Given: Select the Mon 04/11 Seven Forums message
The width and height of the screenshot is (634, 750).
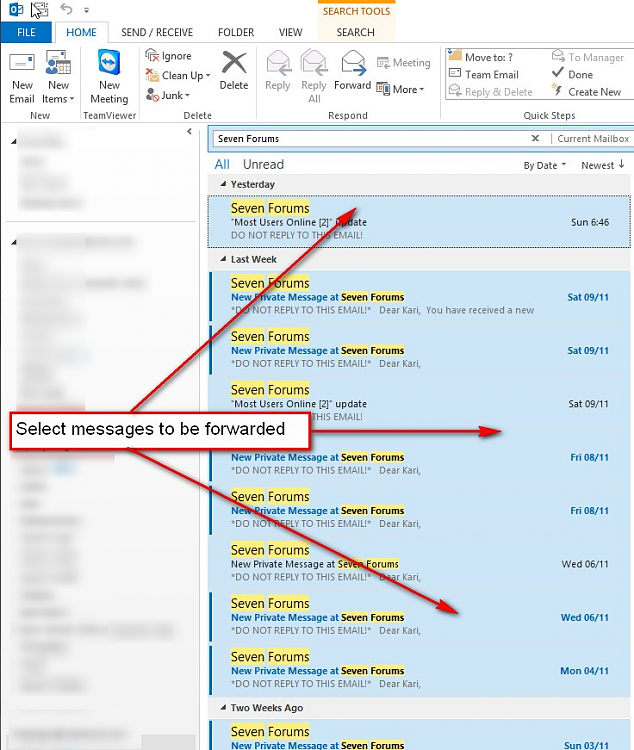Looking at the screenshot, I should tap(420, 670).
